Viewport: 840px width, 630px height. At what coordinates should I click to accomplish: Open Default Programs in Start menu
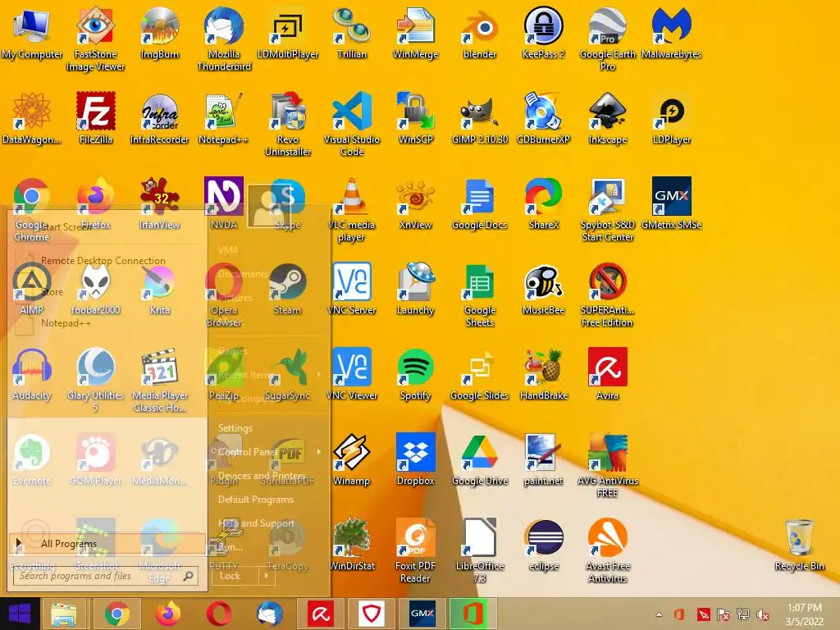coord(256,500)
